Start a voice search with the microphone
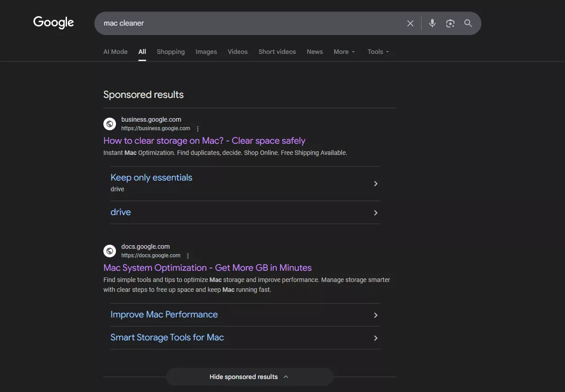 [432, 23]
